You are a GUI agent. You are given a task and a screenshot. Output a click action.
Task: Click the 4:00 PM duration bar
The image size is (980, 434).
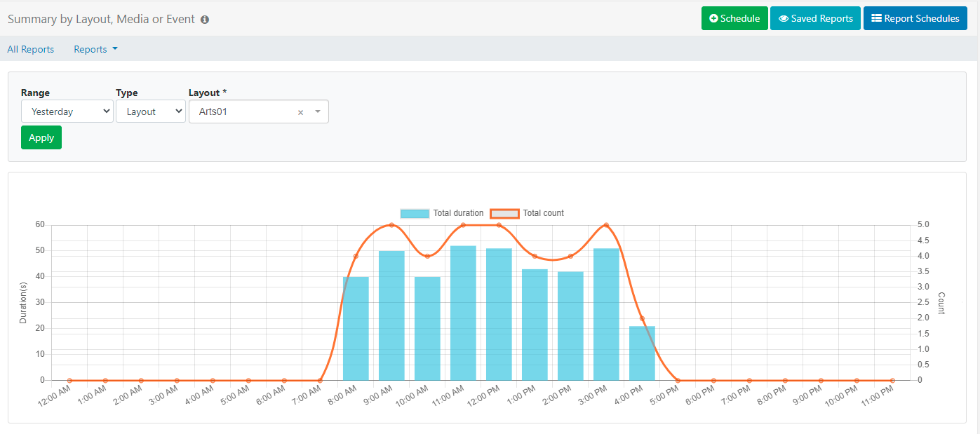pyautogui.click(x=642, y=353)
